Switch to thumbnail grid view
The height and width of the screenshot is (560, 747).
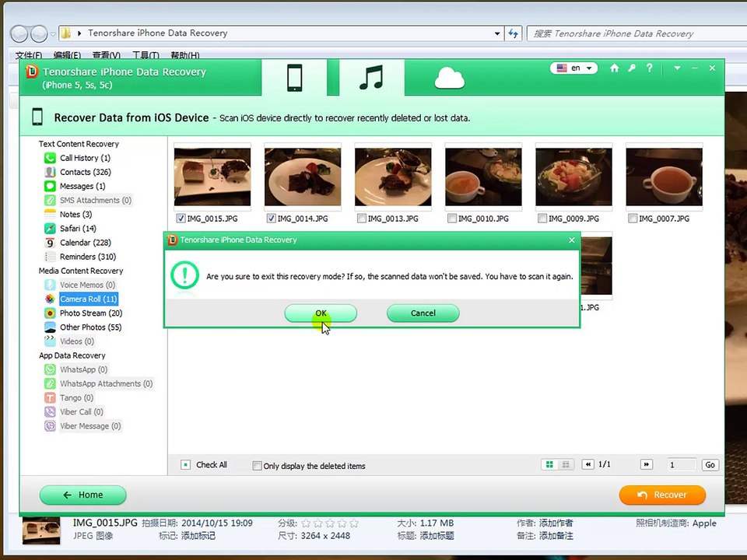point(549,465)
